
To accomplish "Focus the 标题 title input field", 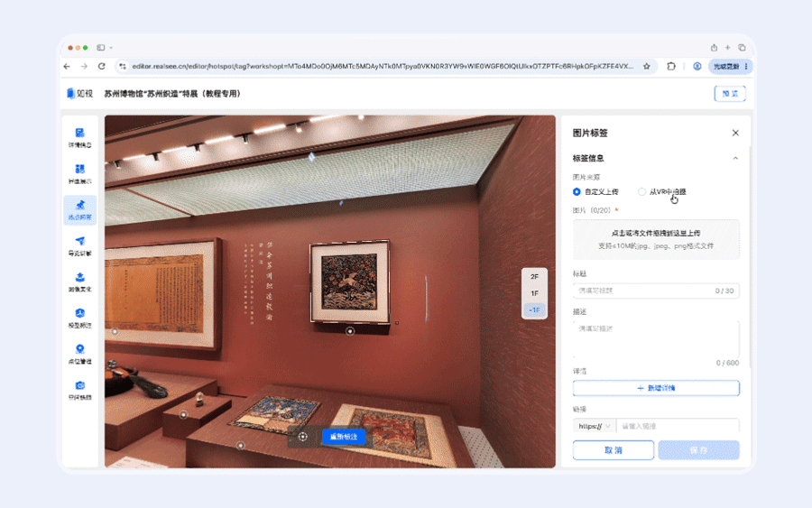I will pyautogui.click(x=656, y=291).
